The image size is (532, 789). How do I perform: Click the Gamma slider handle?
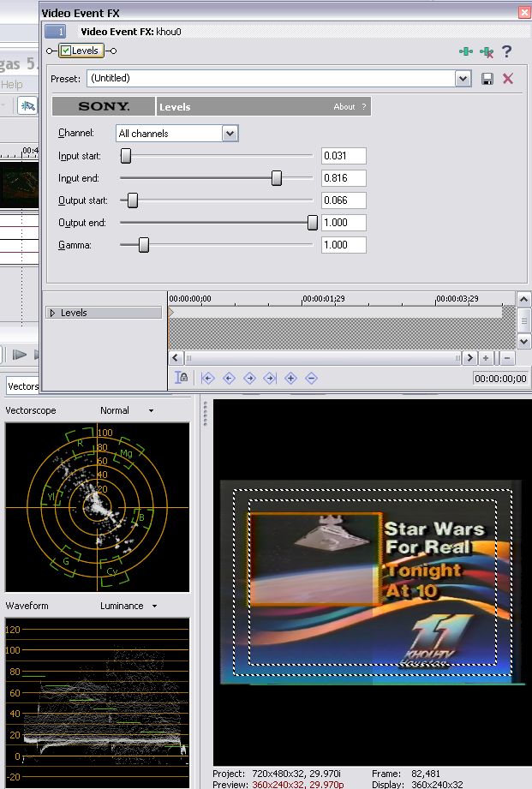click(144, 244)
